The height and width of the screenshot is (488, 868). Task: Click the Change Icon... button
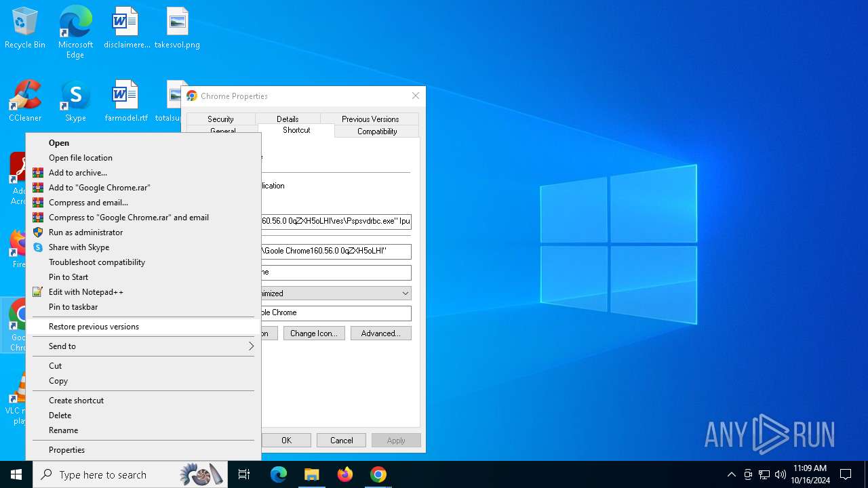pyautogui.click(x=314, y=333)
